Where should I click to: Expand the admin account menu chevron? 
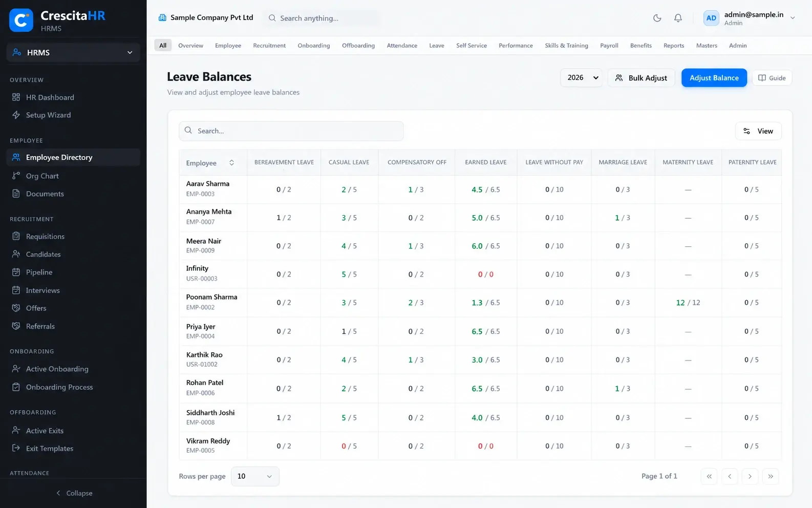tap(793, 18)
